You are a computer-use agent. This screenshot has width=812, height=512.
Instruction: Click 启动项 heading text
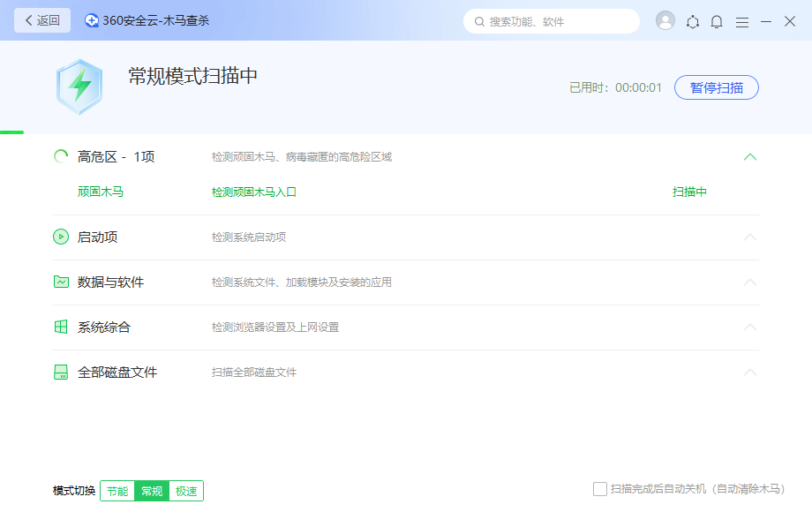coord(97,237)
